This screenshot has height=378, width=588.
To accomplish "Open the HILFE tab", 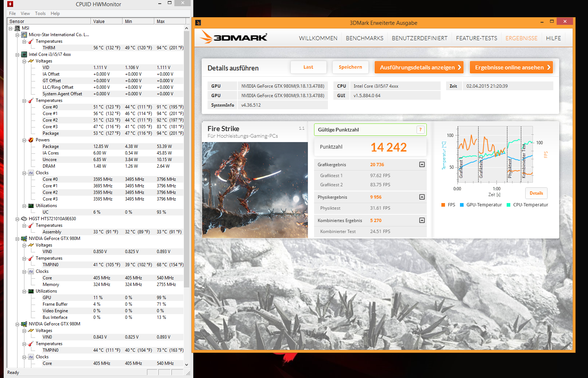I will click(553, 38).
